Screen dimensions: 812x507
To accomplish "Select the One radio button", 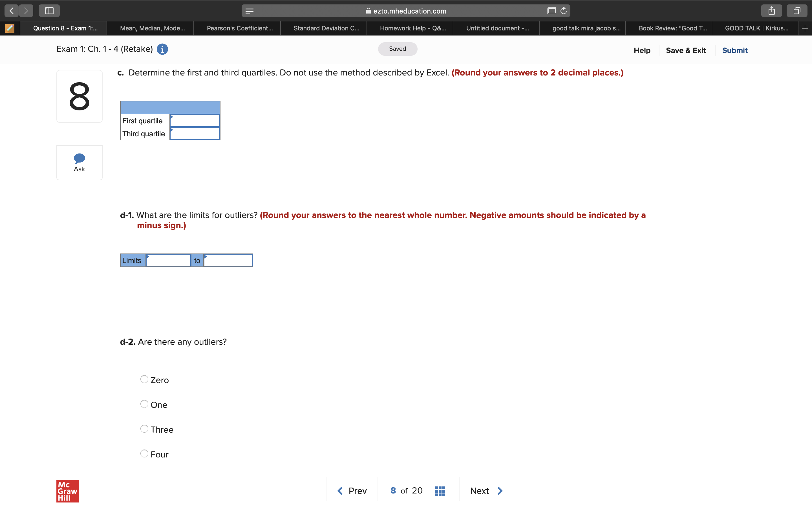I will (x=144, y=404).
